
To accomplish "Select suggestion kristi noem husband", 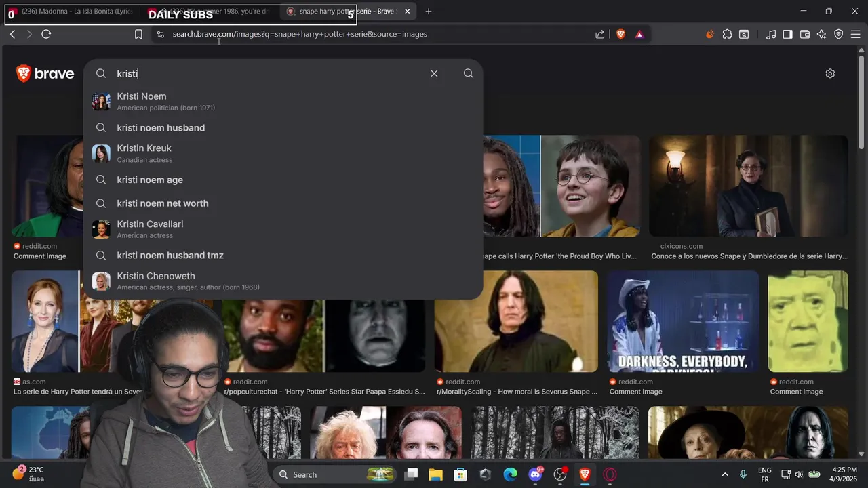I will [283, 127].
